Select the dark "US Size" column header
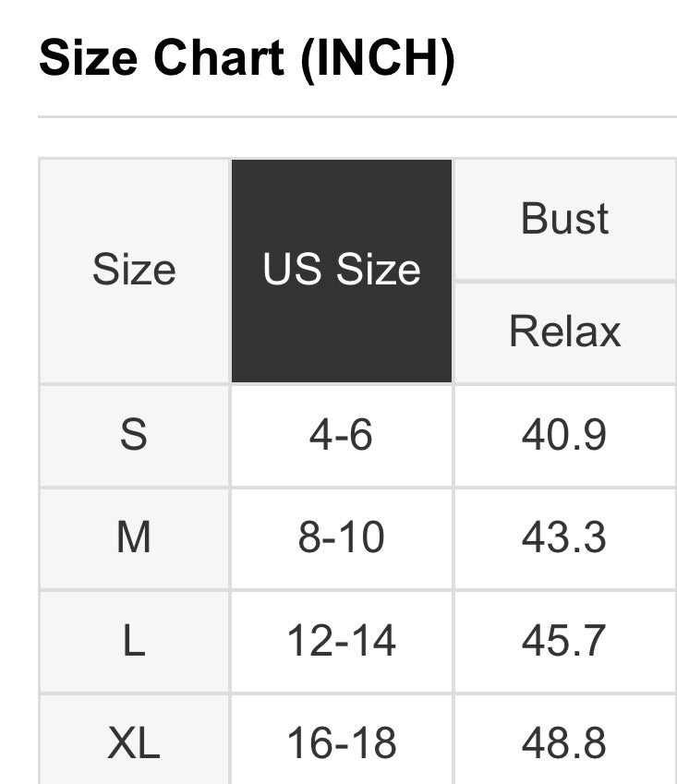This screenshot has width=677, height=784. [342, 271]
